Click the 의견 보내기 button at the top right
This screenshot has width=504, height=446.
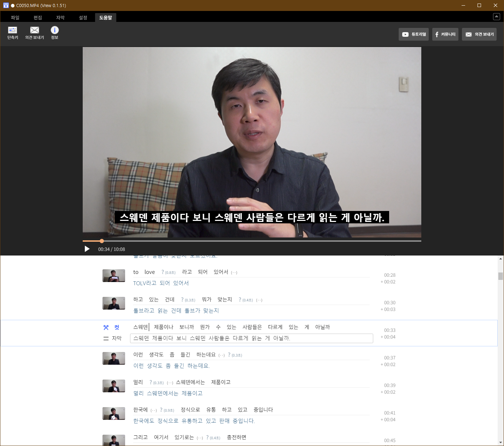pos(479,34)
